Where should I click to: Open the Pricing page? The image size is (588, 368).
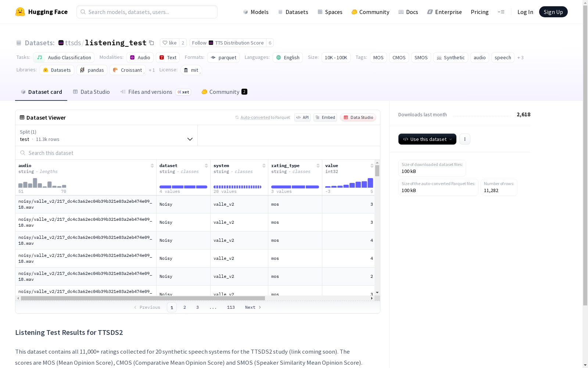pyautogui.click(x=480, y=12)
